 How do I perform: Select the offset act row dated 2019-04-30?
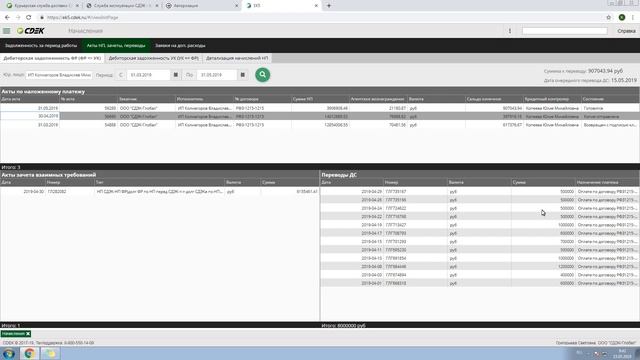tap(160, 191)
